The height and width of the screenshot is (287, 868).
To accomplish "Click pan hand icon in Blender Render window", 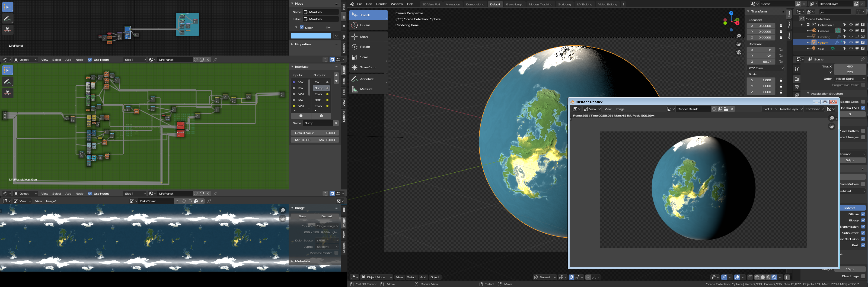I will click(x=832, y=126).
